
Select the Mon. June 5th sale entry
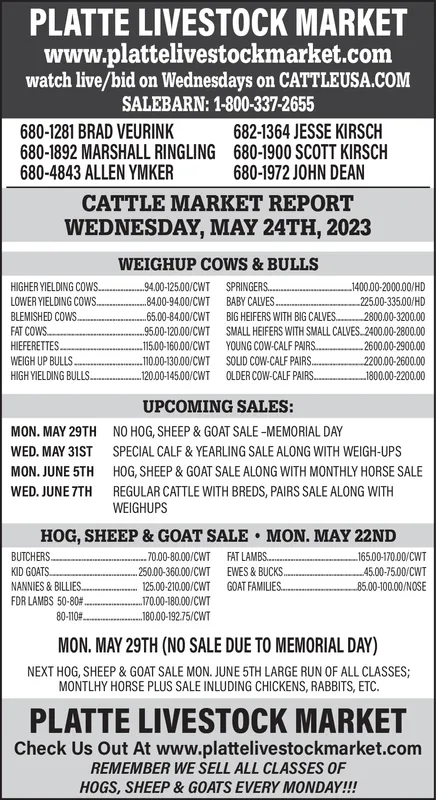[x=217, y=471]
